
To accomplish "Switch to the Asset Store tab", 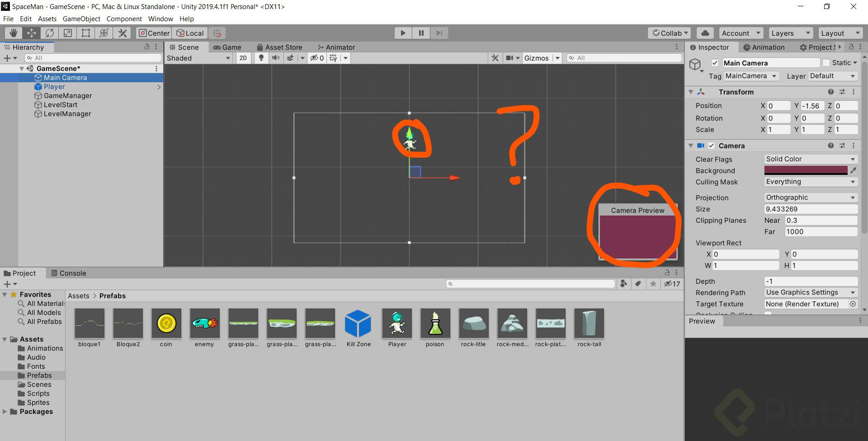I will tap(279, 47).
